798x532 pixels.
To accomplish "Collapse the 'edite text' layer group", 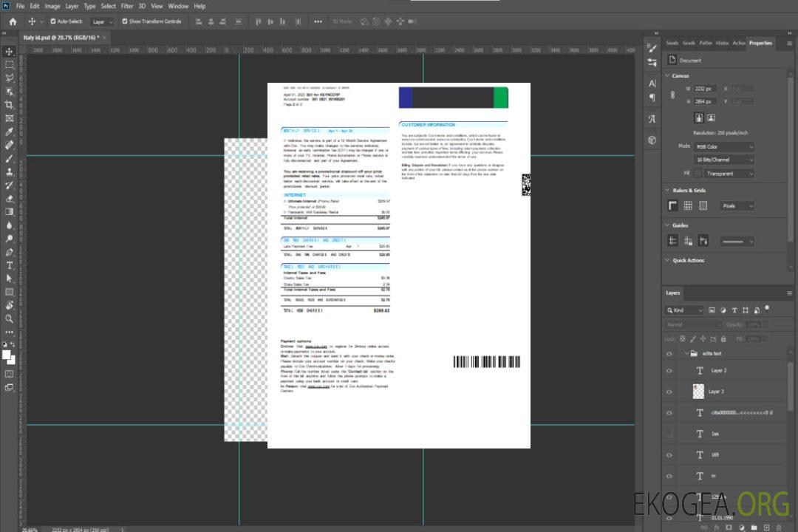I will [683, 354].
